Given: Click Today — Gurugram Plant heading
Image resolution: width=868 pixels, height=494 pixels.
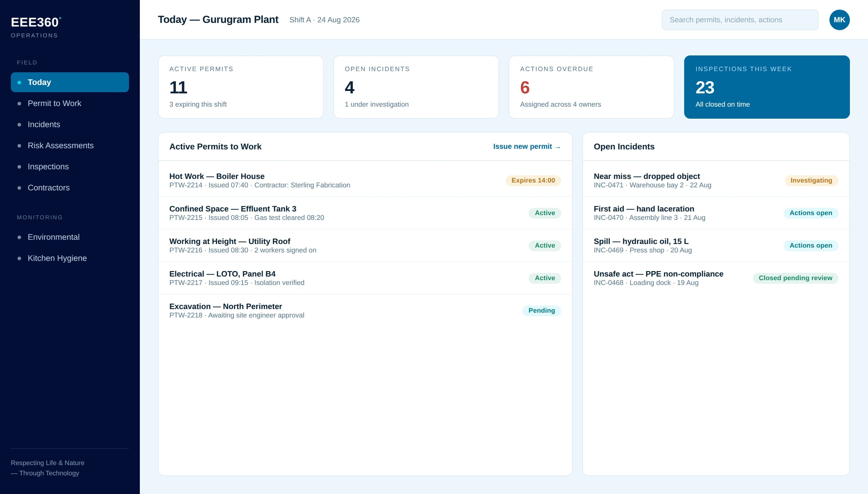Looking at the screenshot, I should click(x=218, y=20).
